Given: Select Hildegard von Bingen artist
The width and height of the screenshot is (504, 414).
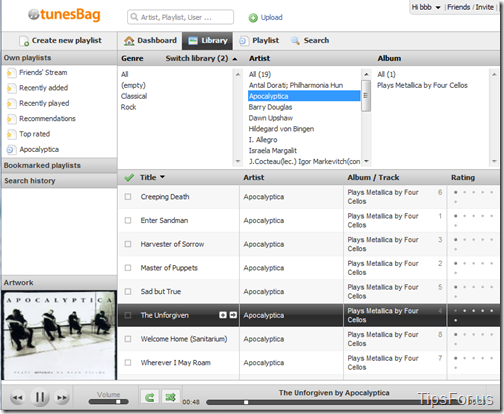Looking at the screenshot, I should pyautogui.click(x=281, y=129).
